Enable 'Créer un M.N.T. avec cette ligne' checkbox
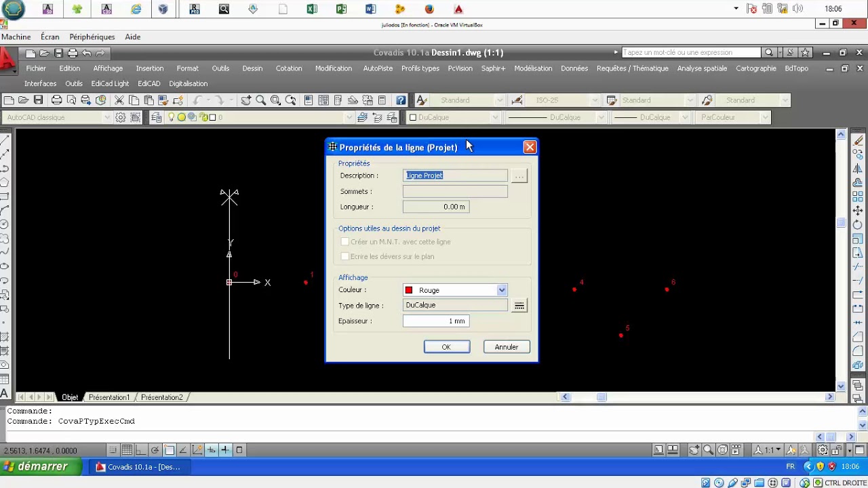This screenshot has height=488, width=868. coord(345,242)
